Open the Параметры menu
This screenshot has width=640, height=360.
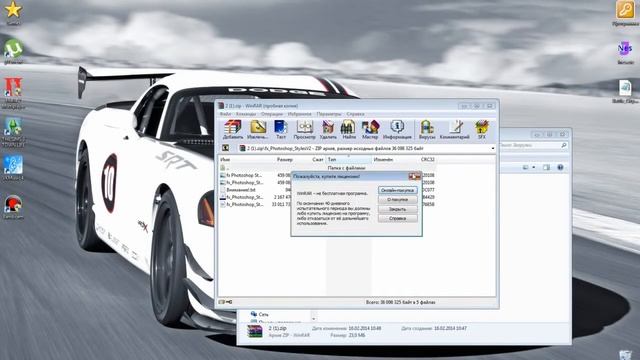click(x=329, y=114)
